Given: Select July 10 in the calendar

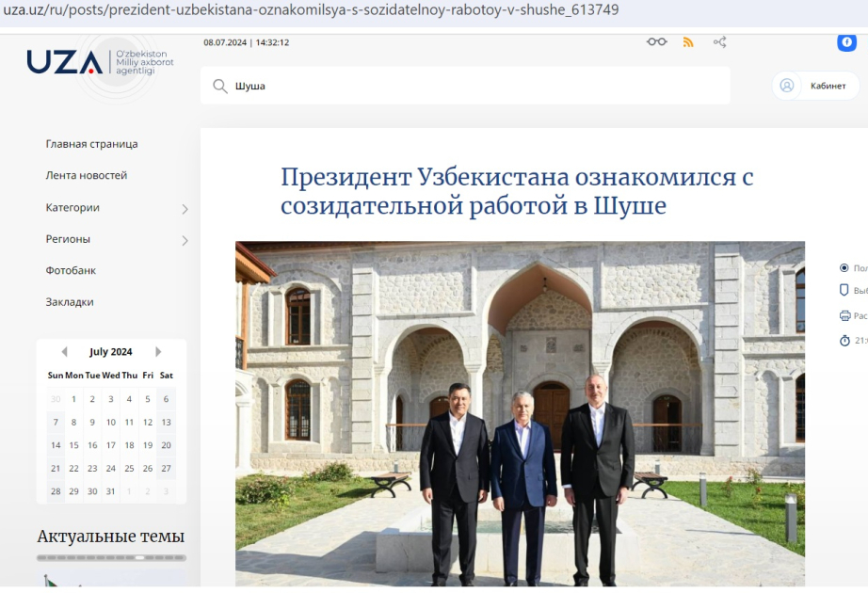Looking at the screenshot, I should [111, 423].
